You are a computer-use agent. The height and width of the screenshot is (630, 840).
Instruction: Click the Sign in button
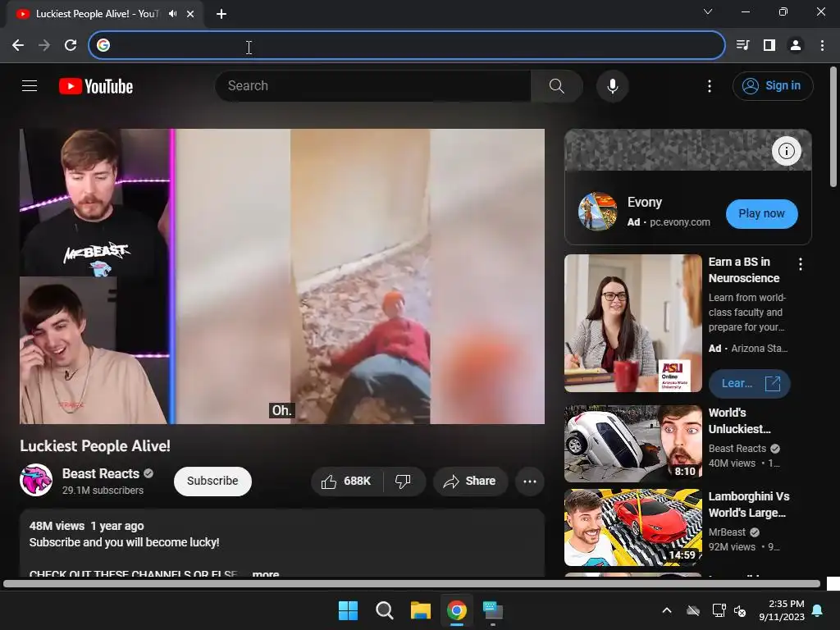pyautogui.click(x=773, y=85)
